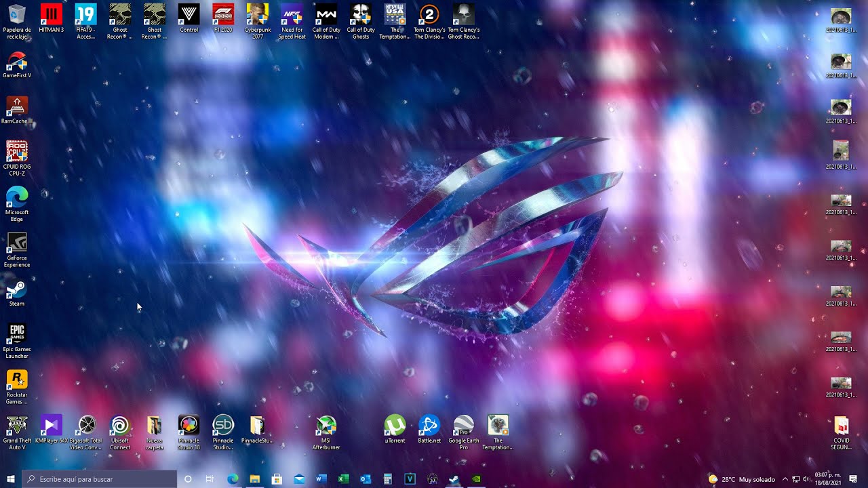Open File Explorer from the taskbar
868x488 pixels.
(254, 479)
